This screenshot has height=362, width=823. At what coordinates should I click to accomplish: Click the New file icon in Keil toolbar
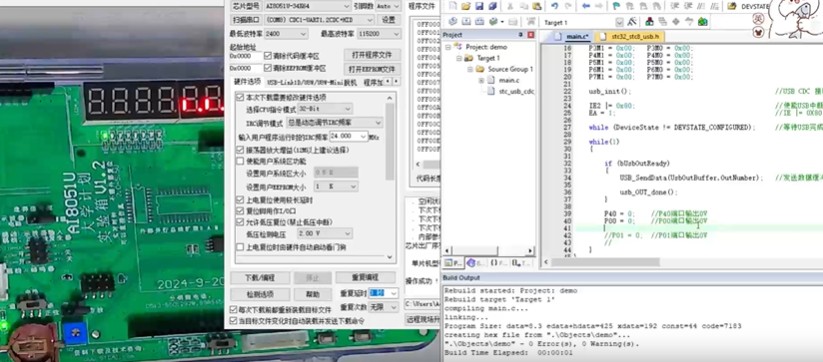pyautogui.click(x=452, y=6)
